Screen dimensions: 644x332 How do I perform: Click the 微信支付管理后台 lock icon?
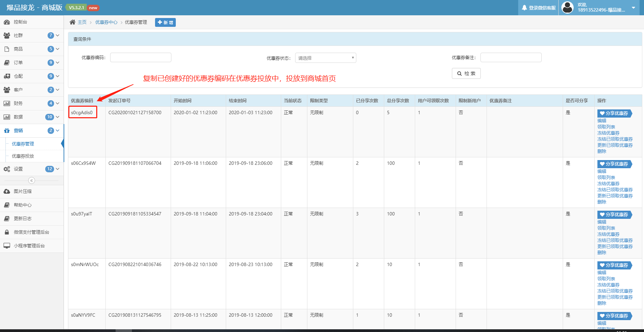(x=7, y=232)
